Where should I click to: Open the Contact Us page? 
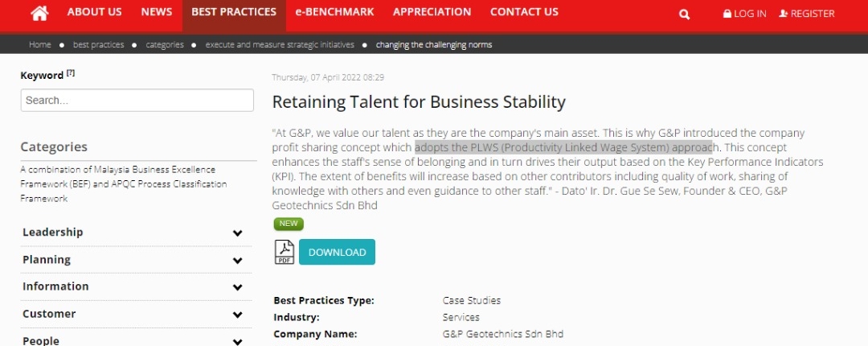(524, 12)
